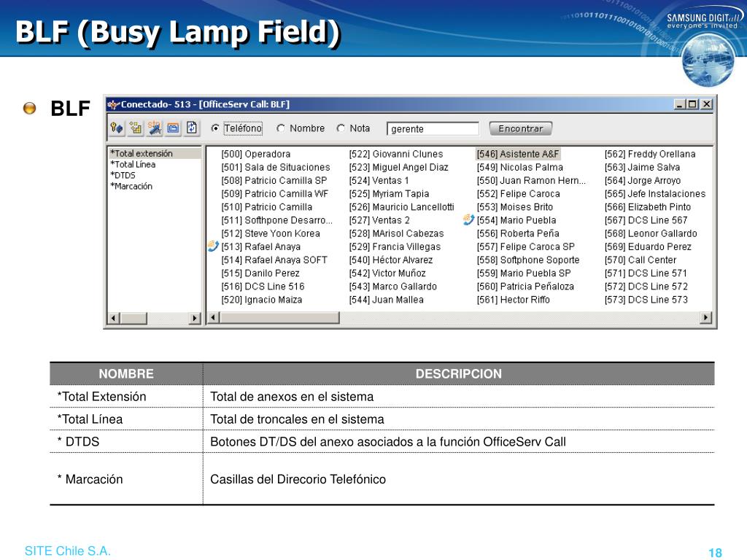This screenshot has width=747, height=560.
Task: Select extension [526] Mauricio Lancellotti
Action: pyautogui.click(x=402, y=207)
